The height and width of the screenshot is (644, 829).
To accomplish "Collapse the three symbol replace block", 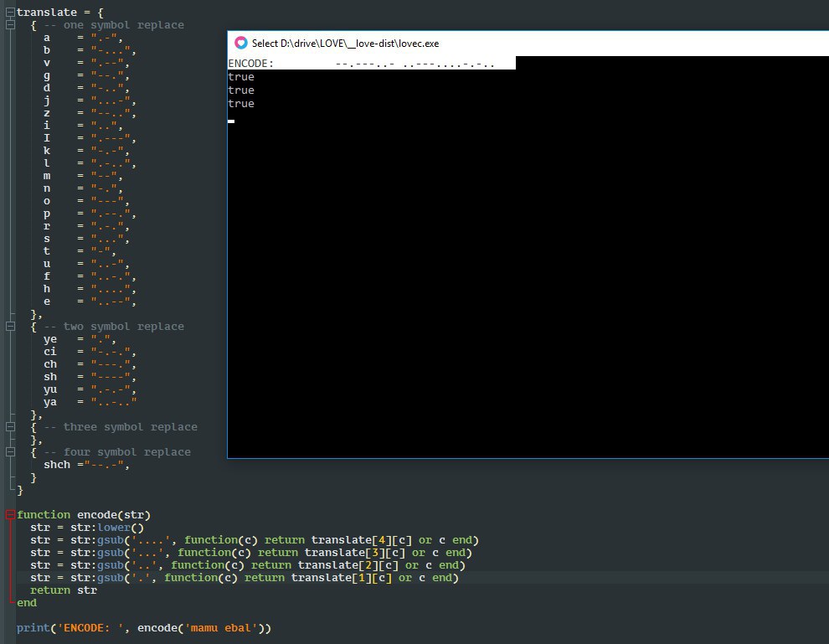I will click(x=10, y=427).
